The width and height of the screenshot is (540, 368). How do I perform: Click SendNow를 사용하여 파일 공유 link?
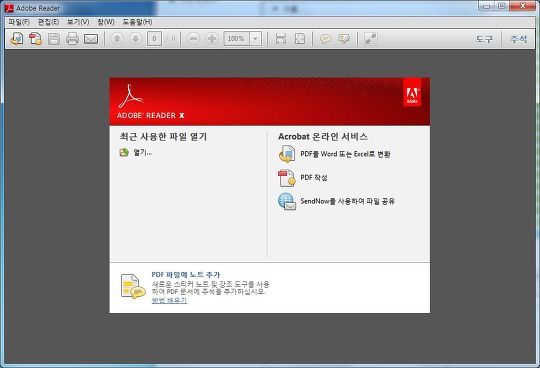347,201
